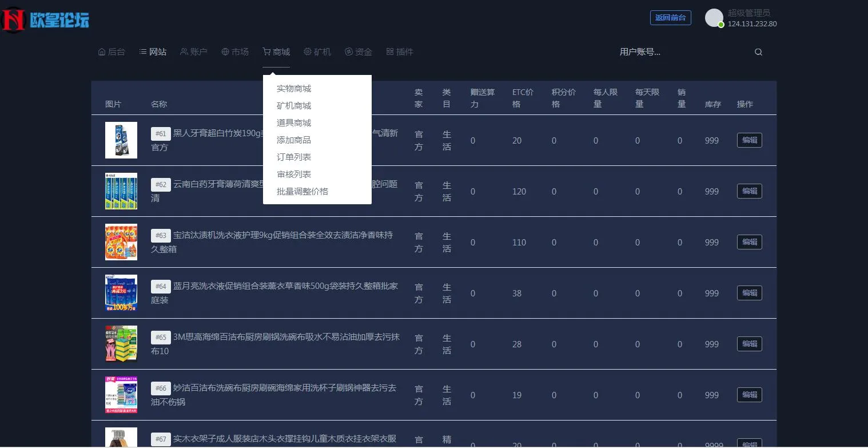Open the 账户 nav item
This screenshot has width=868, height=448.
click(194, 52)
